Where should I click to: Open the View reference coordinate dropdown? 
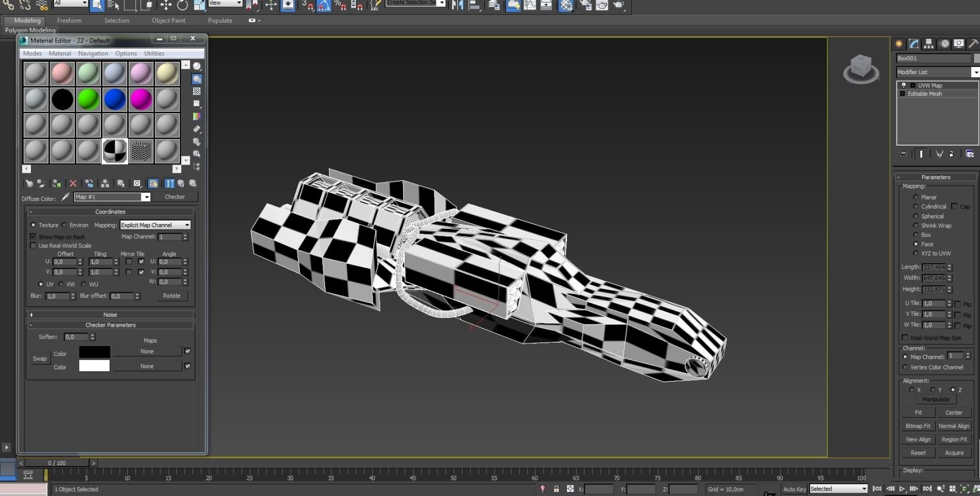pos(225,4)
